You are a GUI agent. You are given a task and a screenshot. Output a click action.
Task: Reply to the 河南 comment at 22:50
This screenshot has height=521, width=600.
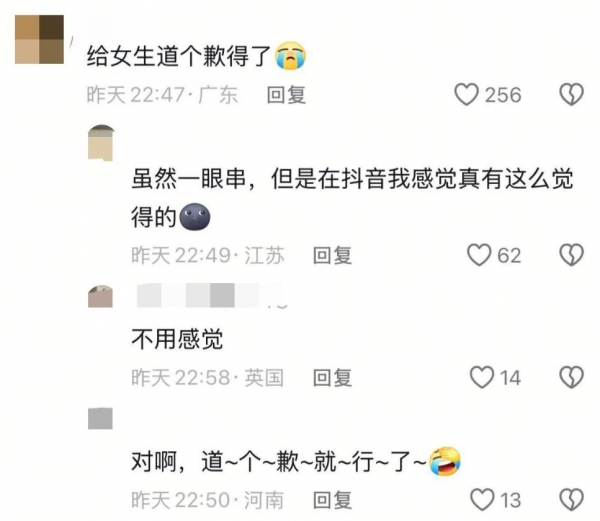[332, 500]
